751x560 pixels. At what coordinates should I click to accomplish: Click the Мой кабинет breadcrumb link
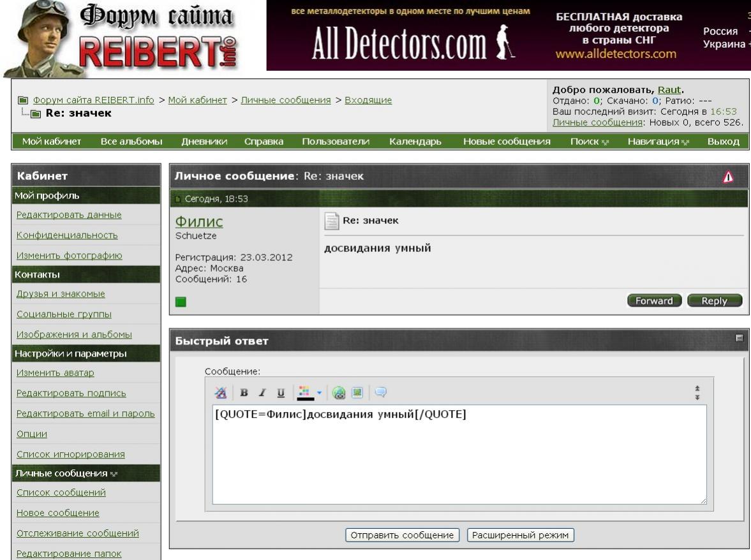click(197, 100)
